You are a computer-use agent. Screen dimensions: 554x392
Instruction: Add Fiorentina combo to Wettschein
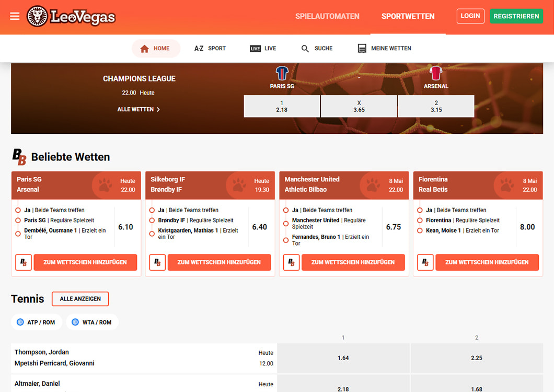[487, 262]
